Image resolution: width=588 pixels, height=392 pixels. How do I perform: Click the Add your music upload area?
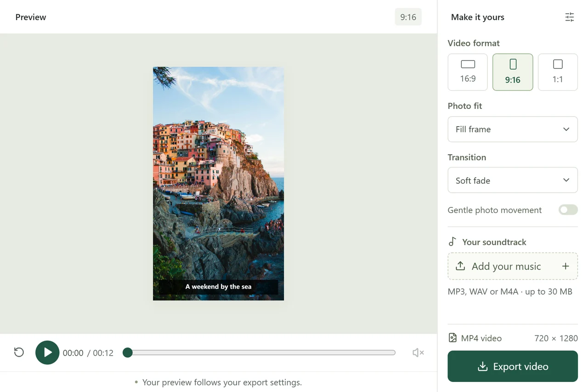point(513,266)
